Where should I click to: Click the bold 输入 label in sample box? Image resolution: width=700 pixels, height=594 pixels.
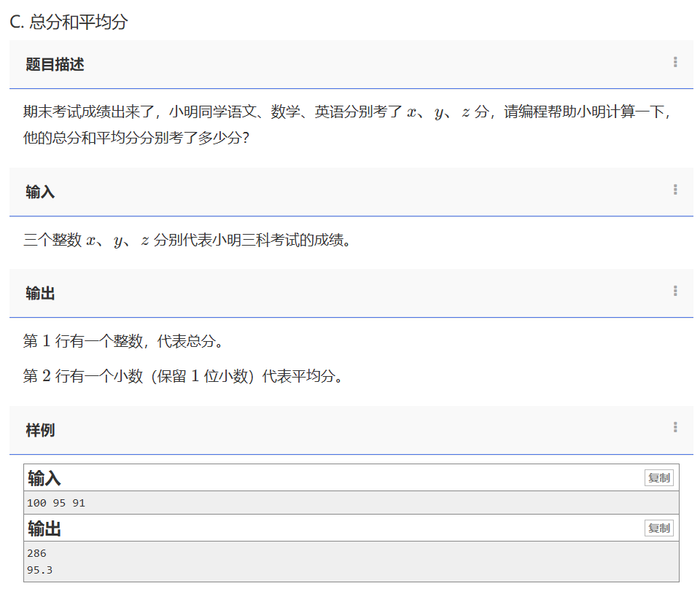coord(44,479)
